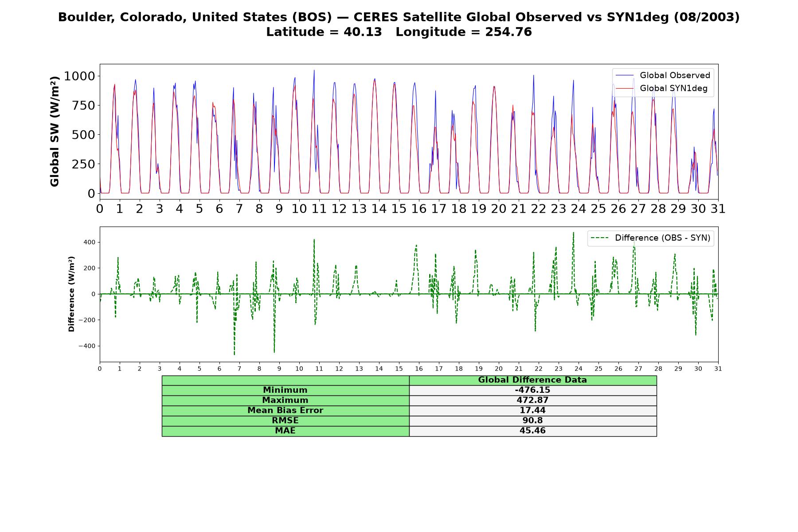Screen dimensions: 798x532
Task: Click the chart title mentioning Boulder, Colorado
Action: coord(399,17)
